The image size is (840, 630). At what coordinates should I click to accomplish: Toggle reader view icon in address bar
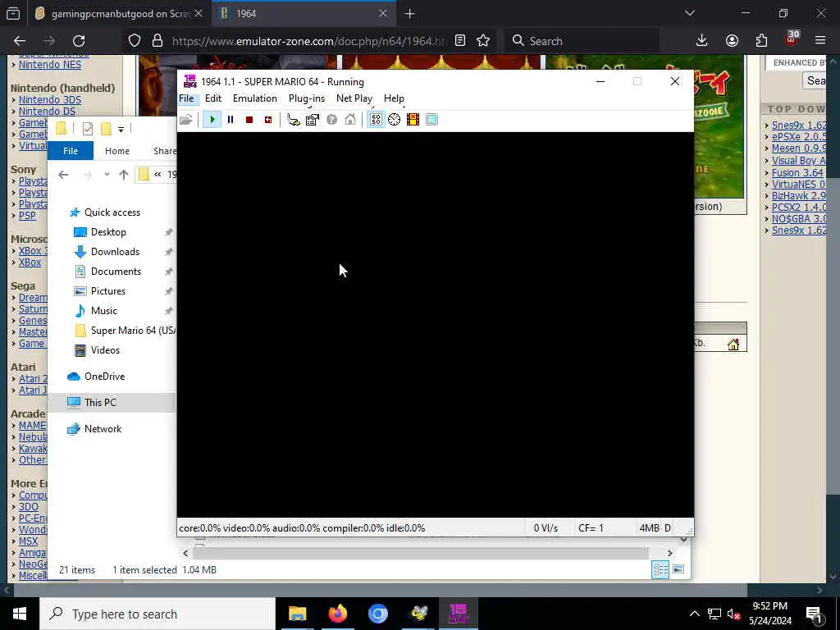pos(460,41)
